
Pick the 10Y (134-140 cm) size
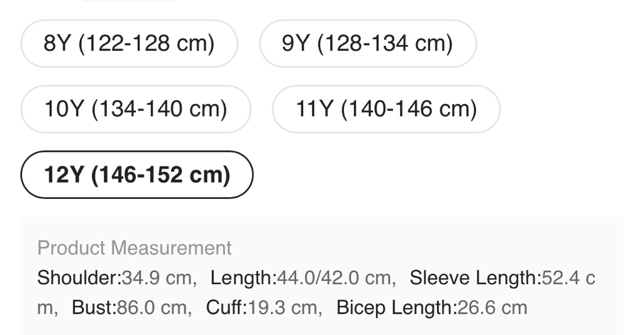pyautogui.click(x=135, y=109)
